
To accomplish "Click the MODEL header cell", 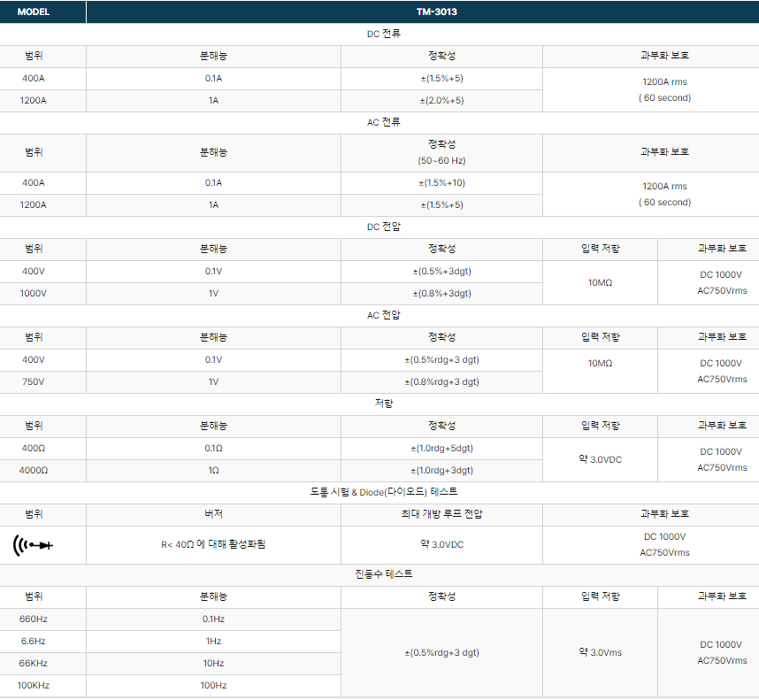I will tap(34, 12).
